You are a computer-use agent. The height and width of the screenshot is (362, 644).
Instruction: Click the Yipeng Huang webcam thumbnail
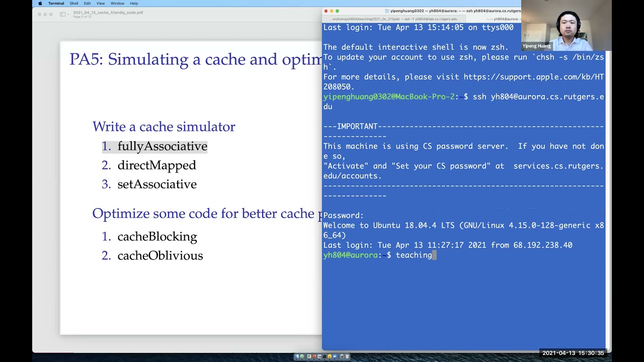pyautogui.click(x=567, y=25)
